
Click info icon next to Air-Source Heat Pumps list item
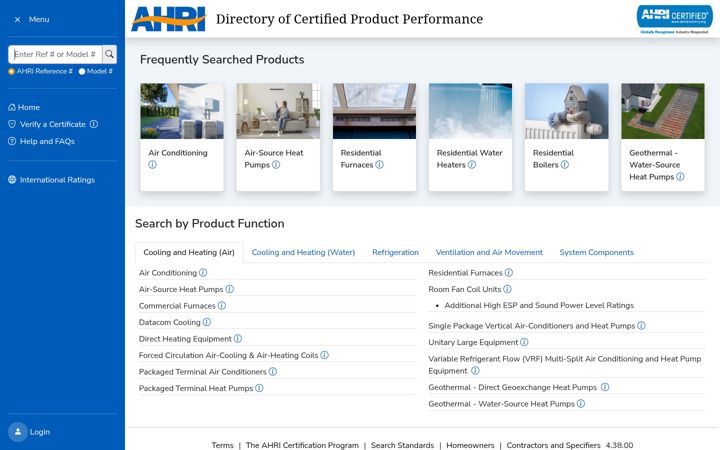click(x=230, y=289)
